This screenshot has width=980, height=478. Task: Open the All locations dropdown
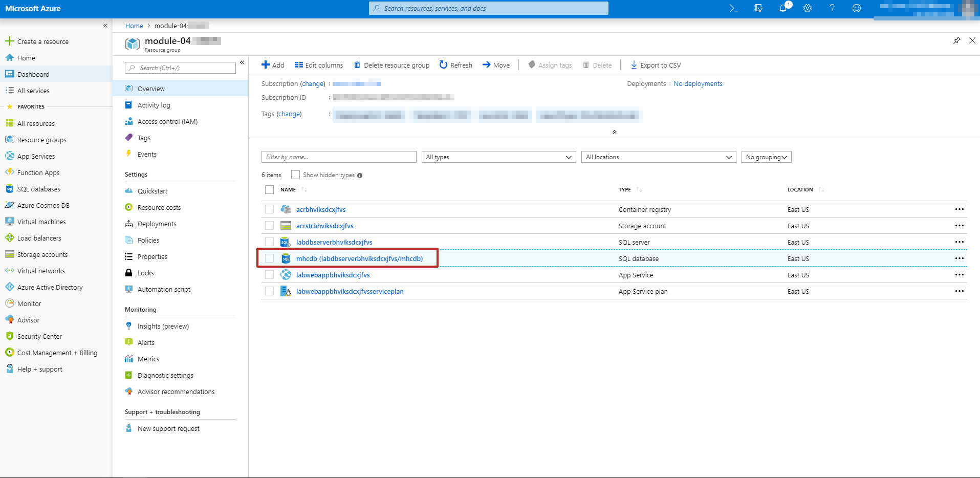pyautogui.click(x=659, y=157)
